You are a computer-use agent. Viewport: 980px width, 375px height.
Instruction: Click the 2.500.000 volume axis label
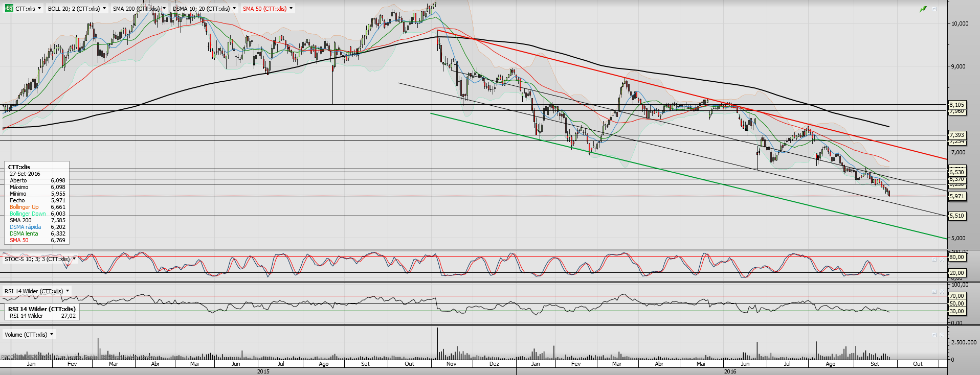[x=964, y=342]
